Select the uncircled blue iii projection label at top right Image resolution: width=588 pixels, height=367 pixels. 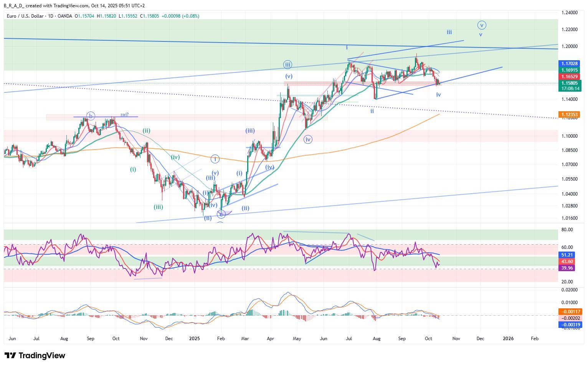(449, 32)
